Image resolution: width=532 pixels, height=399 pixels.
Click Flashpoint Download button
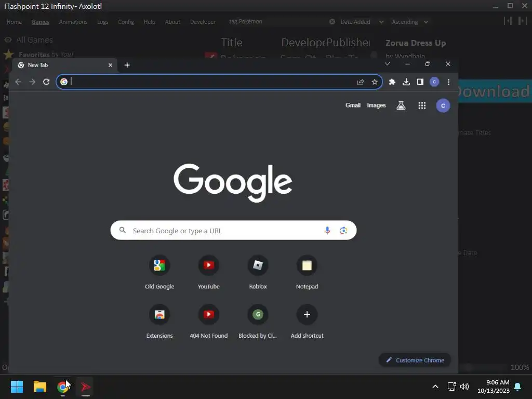click(495, 91)
